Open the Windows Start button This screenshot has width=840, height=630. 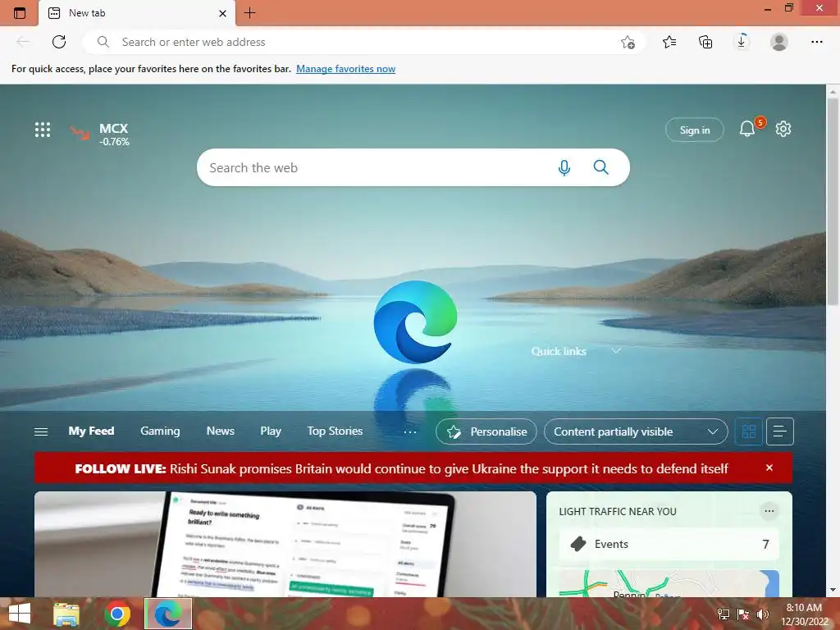[20, 614]
